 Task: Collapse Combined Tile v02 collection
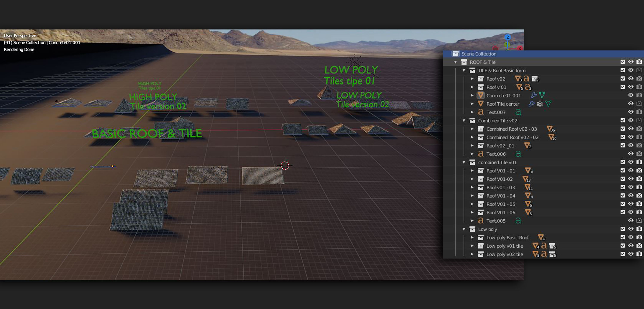(x=464, y=120)
